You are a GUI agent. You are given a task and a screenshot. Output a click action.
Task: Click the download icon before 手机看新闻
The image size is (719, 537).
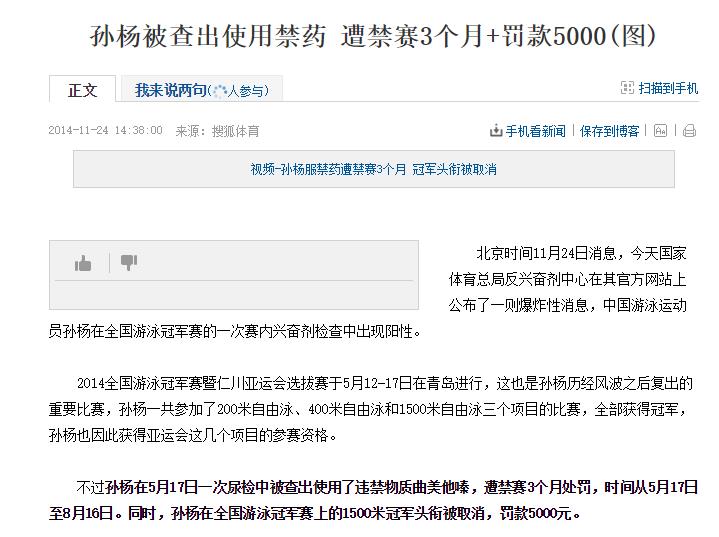tap(496, 131)
